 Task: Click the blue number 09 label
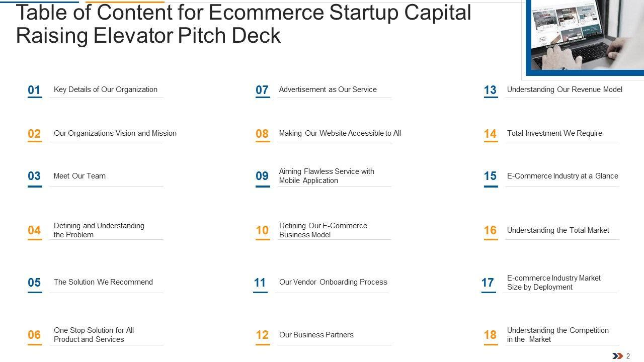click(262, 176)
